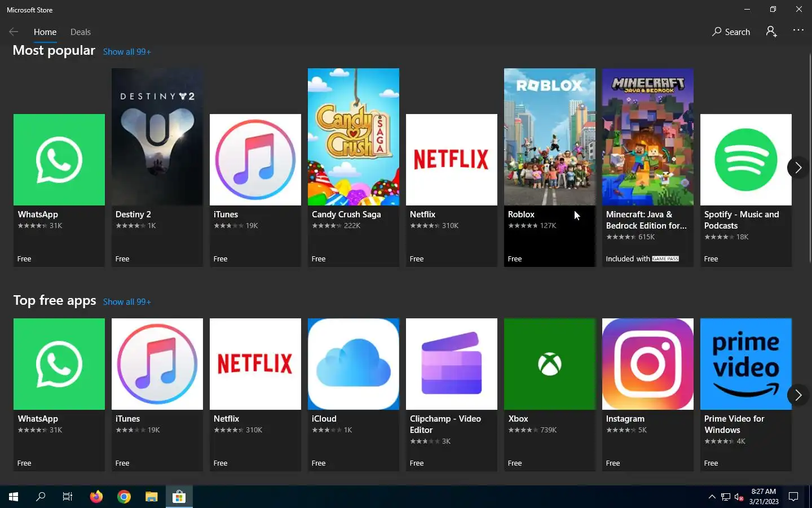Open the iCloud cloud icon
This screenshot has width=812, height=508.
pyautogui.click(x=354, y=364)
